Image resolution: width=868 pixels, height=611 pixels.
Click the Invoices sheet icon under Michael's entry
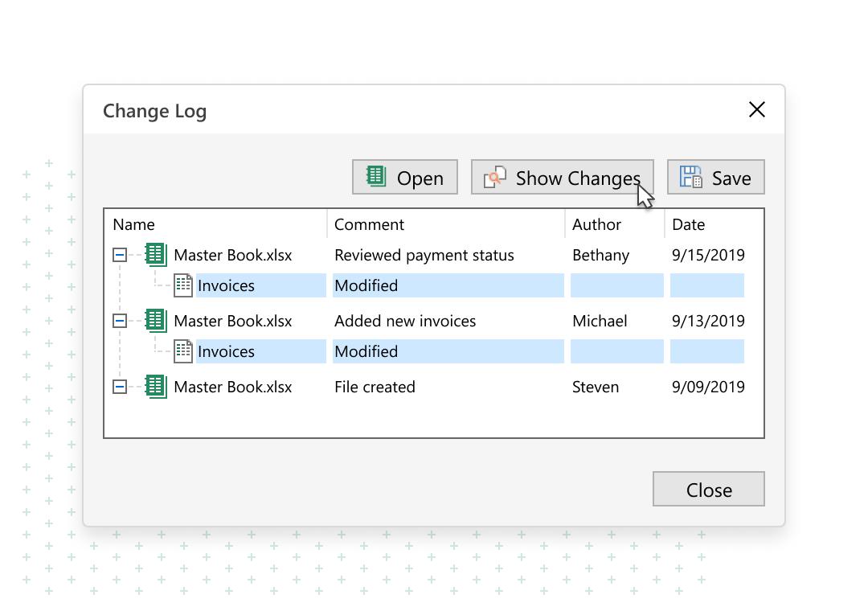point(183,351)
